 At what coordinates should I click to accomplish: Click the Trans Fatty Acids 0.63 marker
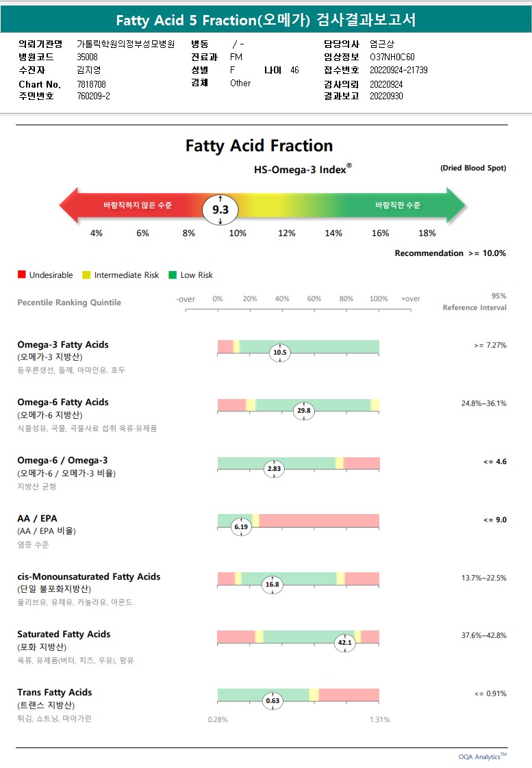(x=273, y=700)
